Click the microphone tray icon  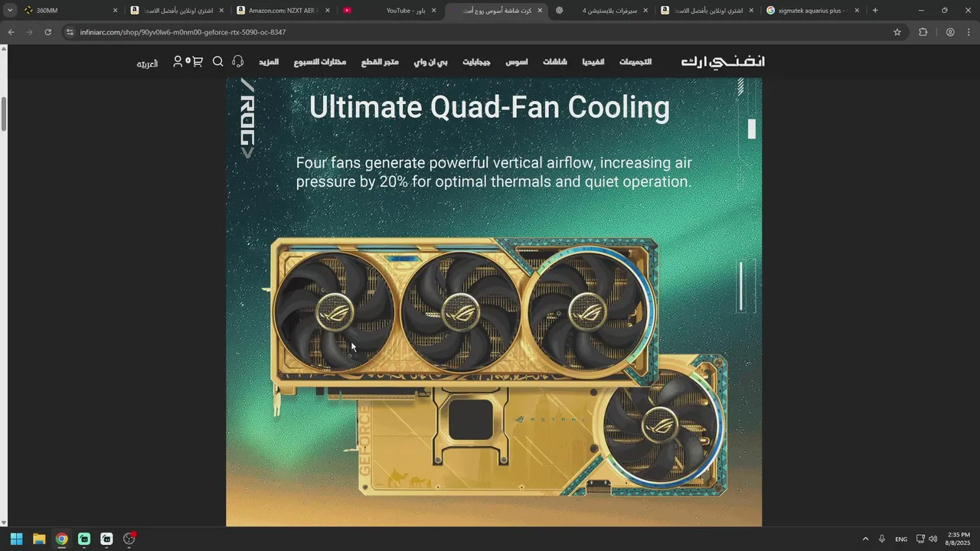click(882, 539)
